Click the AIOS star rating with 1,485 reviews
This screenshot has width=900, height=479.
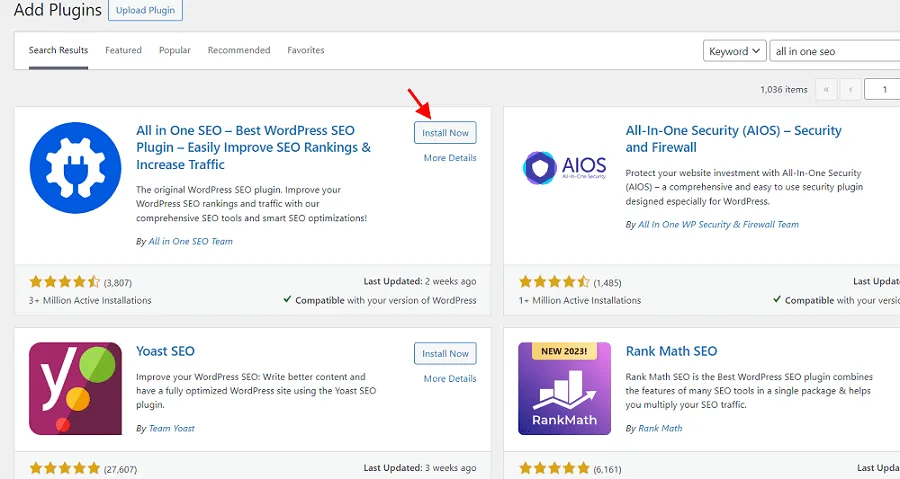554,282
